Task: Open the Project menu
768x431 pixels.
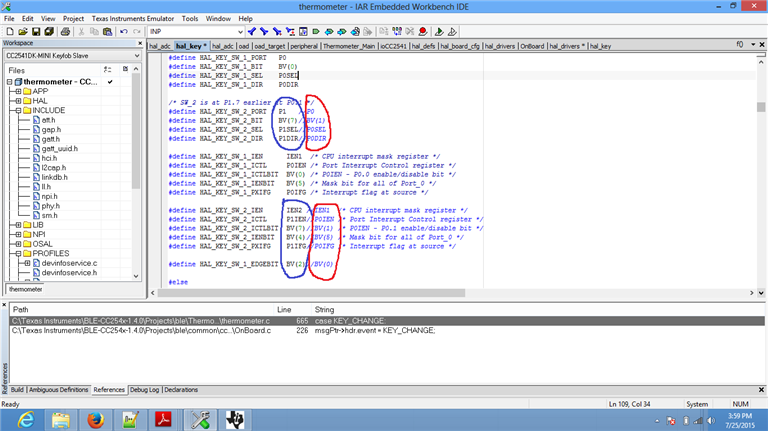Action: click(x=73, y=19)
